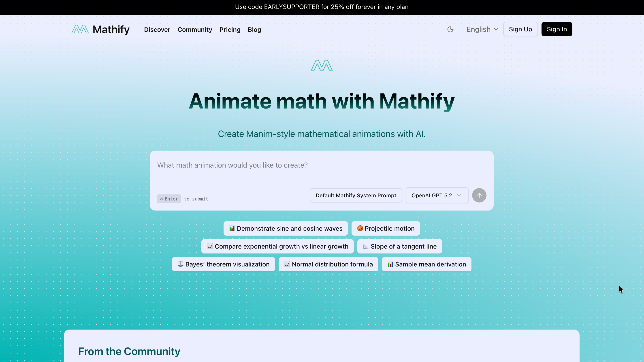Click the Mathify logo in navbar

pos(100,30)
